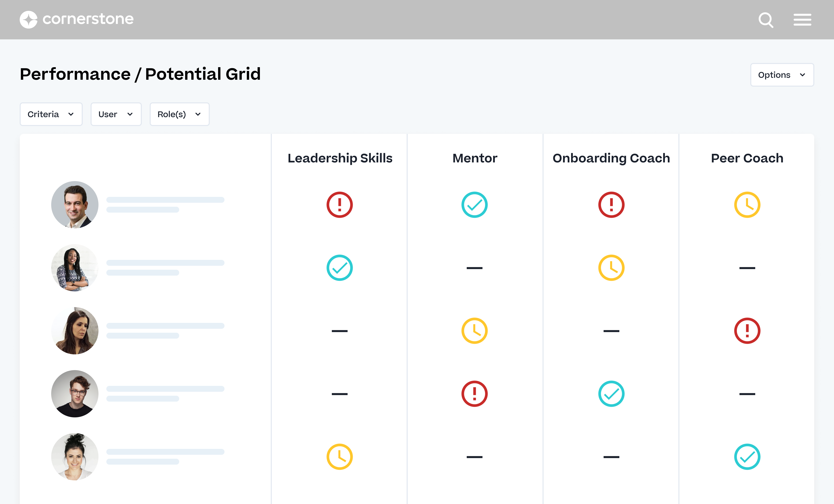Click first user's red alert under Leadership Skills
This screenshot has width=834, height=504.
[x=339, y=205]
